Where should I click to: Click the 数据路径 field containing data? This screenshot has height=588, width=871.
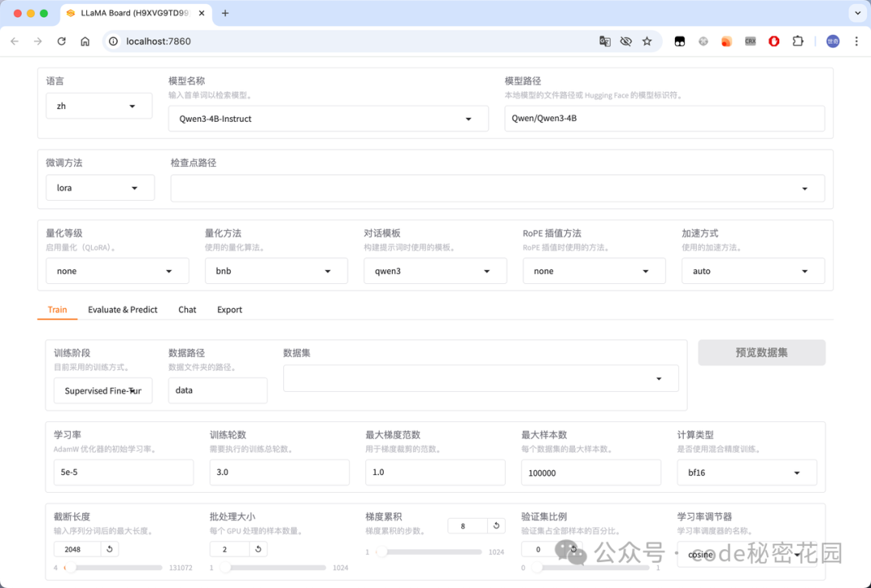point(218,390)
